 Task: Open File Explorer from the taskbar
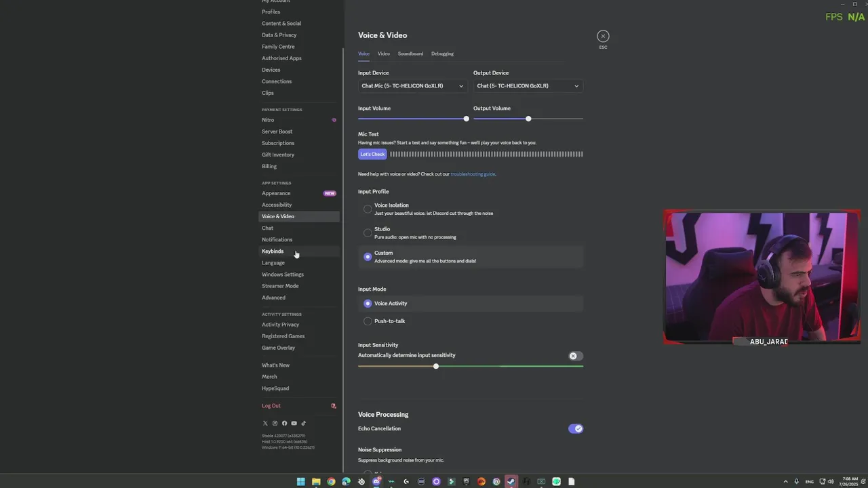(316, 482)
